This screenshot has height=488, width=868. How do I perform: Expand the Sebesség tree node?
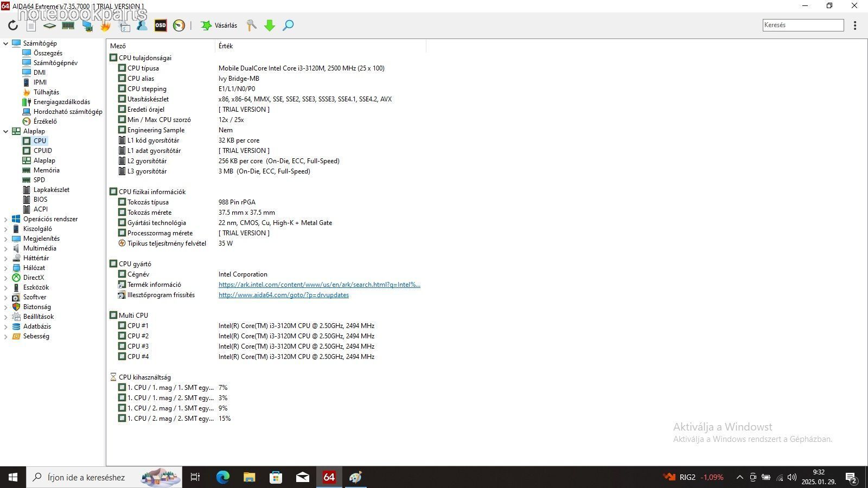point(6,336)
